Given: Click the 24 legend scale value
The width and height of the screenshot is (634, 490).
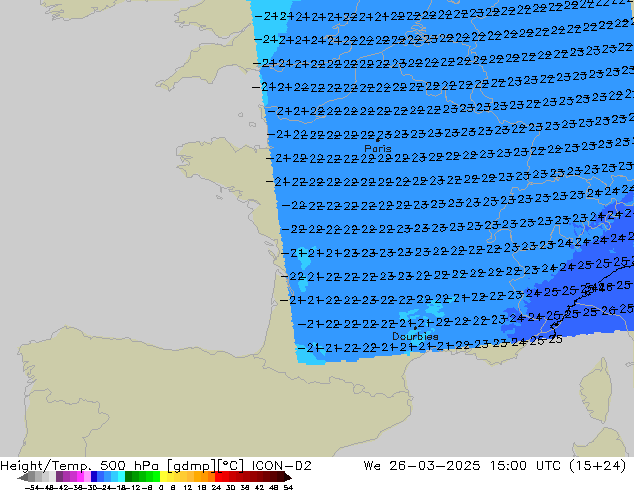Looking at the screenshot, I should [216, 487].
